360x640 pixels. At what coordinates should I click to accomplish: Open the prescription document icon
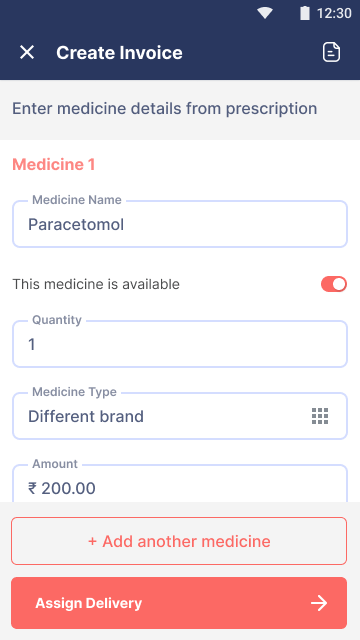point(331,52)
